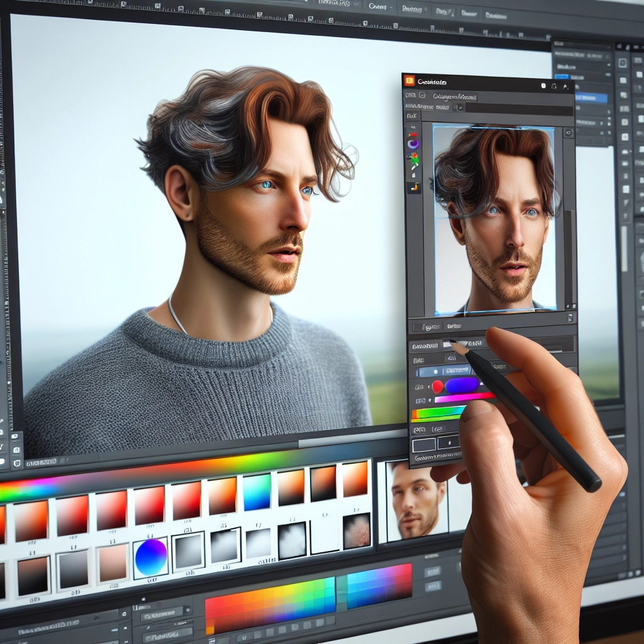Click the dark input field in dialog's third row

pos(519,109)
